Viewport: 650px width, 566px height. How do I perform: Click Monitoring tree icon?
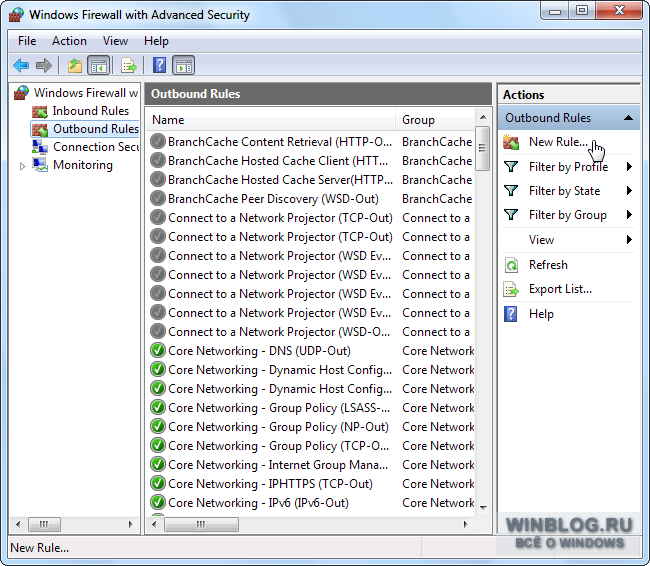click(x=40, y=165)
